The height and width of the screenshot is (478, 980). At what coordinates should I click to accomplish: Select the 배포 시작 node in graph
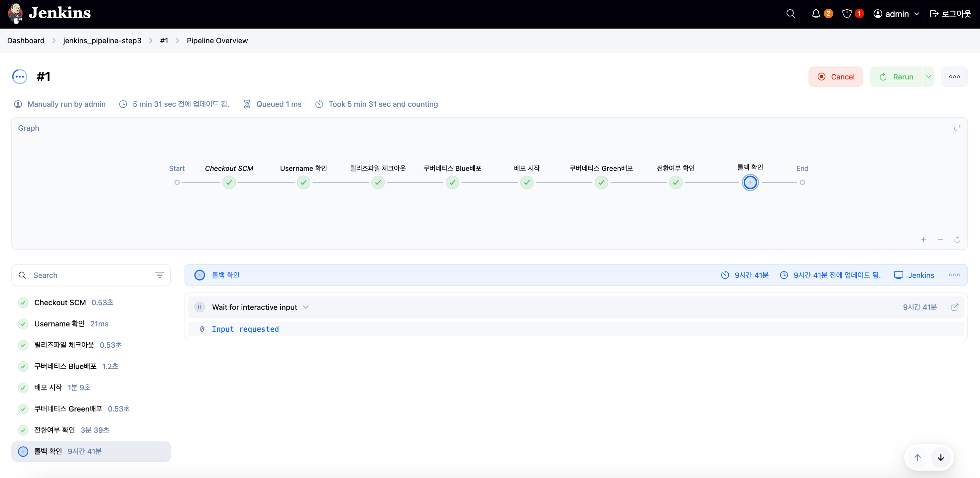pyautogui.click(x=527, y=182)
